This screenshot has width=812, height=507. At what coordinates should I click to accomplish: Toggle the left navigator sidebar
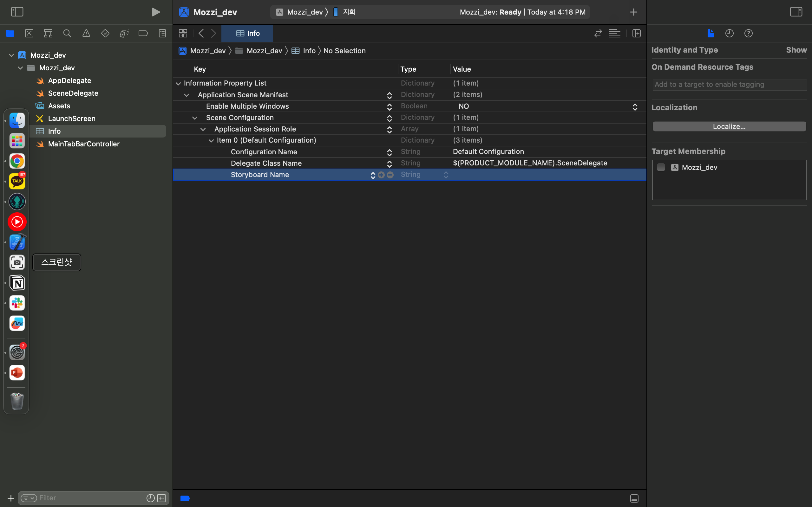(17, 12)
